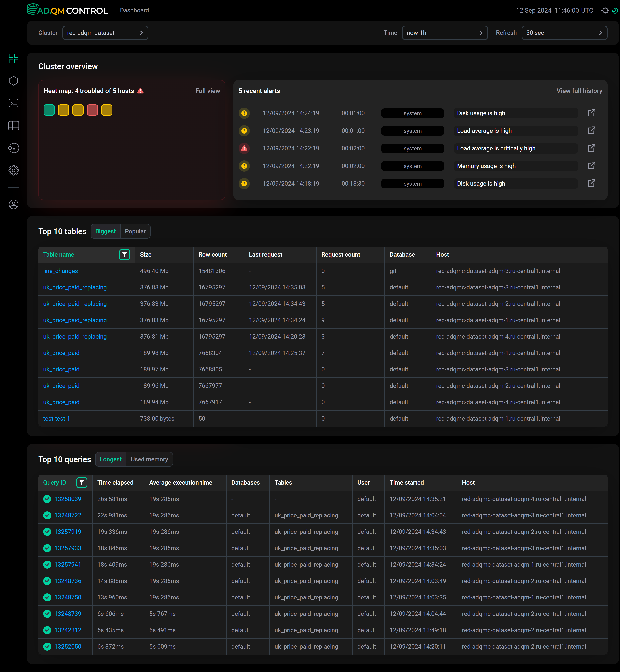Screen dimensions: 620x672
Task: Open access keys via the key icon
Action: click(x=14, y=148)
